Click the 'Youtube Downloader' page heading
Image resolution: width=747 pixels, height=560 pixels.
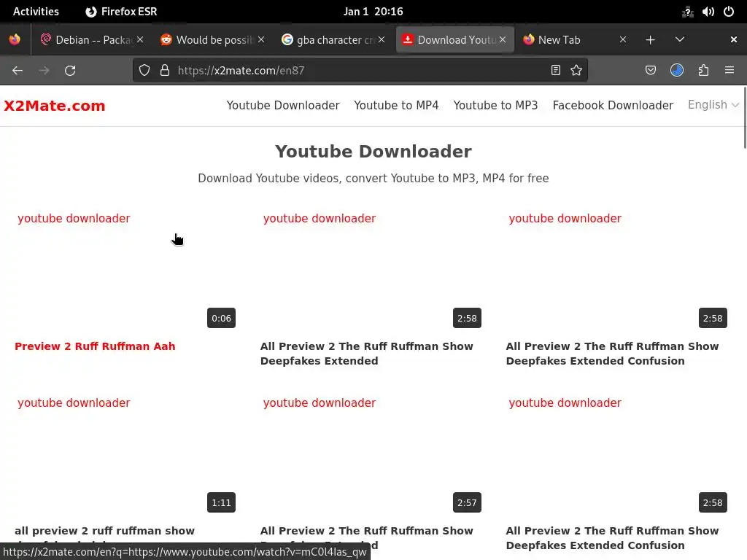(373, 152)
